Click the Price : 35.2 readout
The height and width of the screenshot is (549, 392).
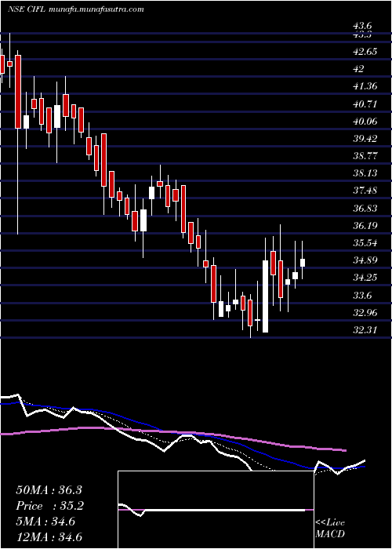49,506
